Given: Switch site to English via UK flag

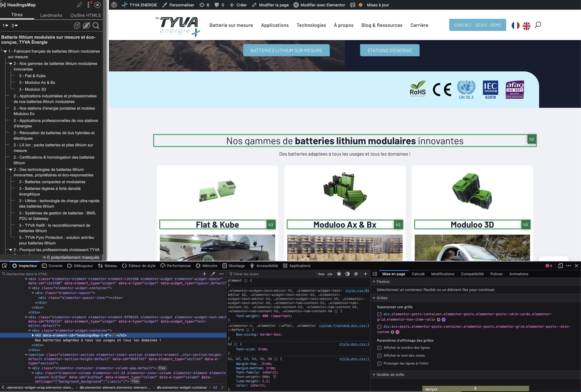Looking at the screenshot, I should (527, 26).
